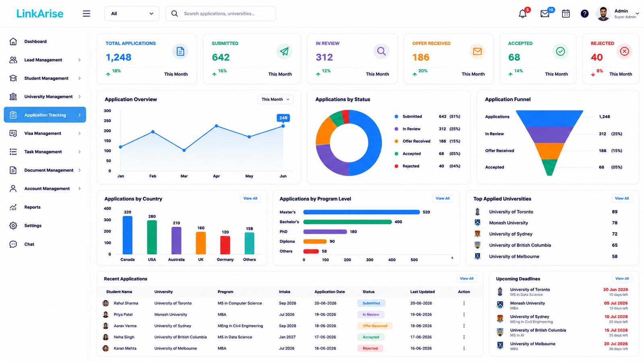Select Application Tracking in sidebar
The width and height of the screenshot is (644, 362).
[x=45, y=115]
